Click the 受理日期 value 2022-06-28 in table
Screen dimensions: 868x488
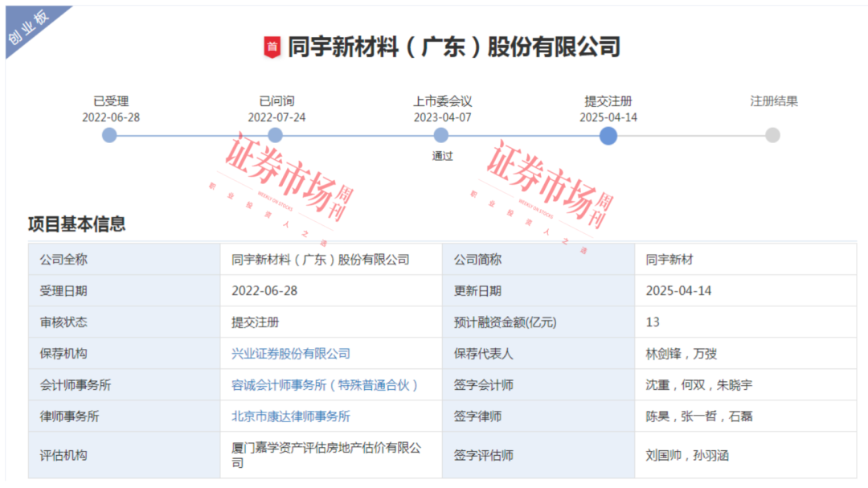(x=264, y=291)
